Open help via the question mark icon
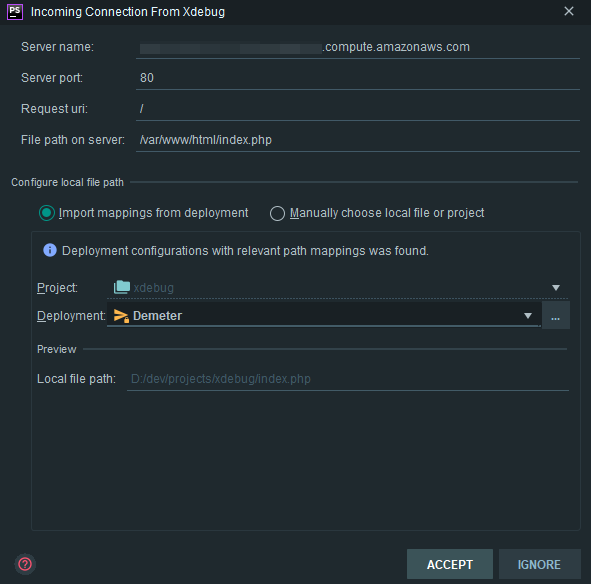 (x=25, y=564)
